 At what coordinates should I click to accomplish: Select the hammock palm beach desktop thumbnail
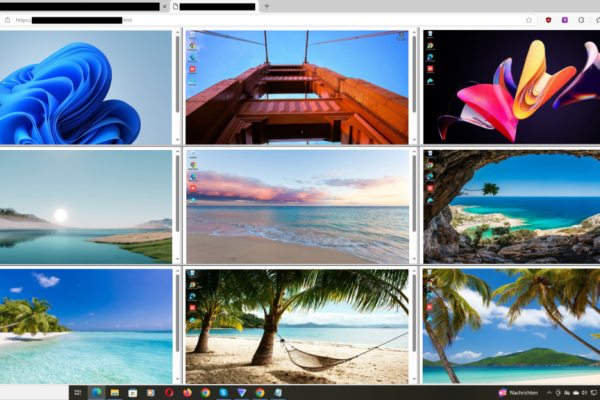pyautogui.click(x=300, y=325)
